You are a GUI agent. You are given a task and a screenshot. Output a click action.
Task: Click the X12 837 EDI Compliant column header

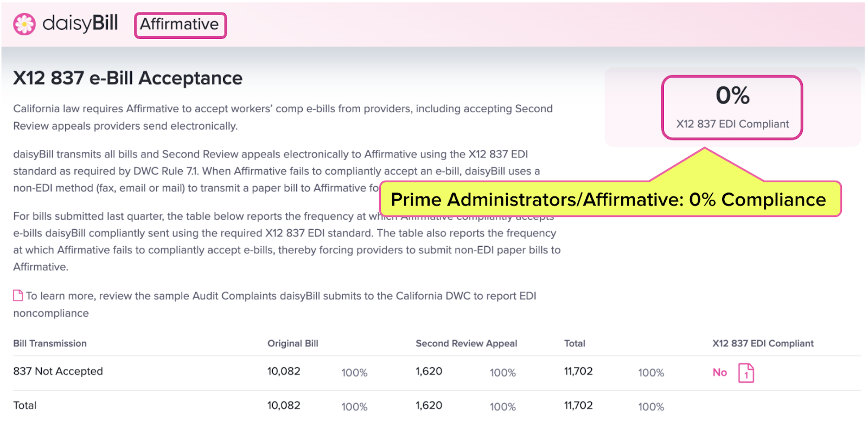(x=763, y=343)
